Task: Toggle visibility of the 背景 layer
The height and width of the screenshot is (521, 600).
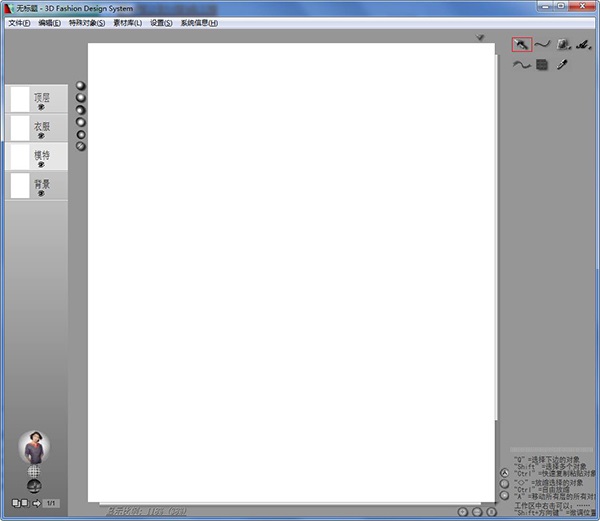Action: pos(41,193)
